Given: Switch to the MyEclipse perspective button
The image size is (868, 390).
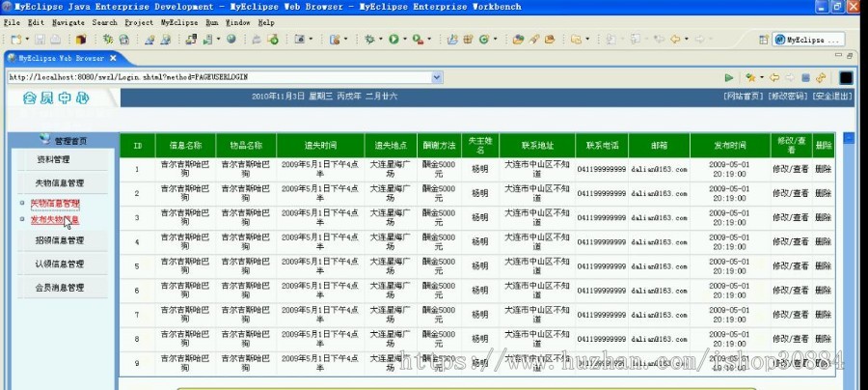Looking at the screenshot, I should (x=808, y=40).
